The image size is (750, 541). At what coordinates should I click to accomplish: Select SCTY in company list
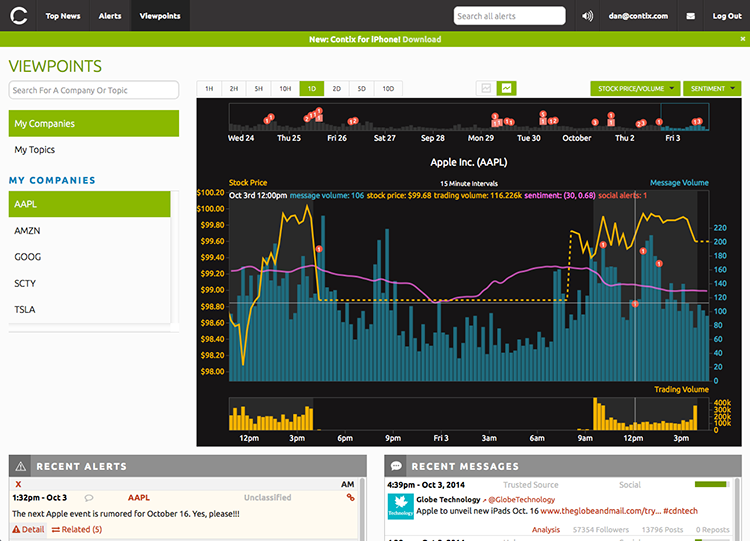[89, 283]
